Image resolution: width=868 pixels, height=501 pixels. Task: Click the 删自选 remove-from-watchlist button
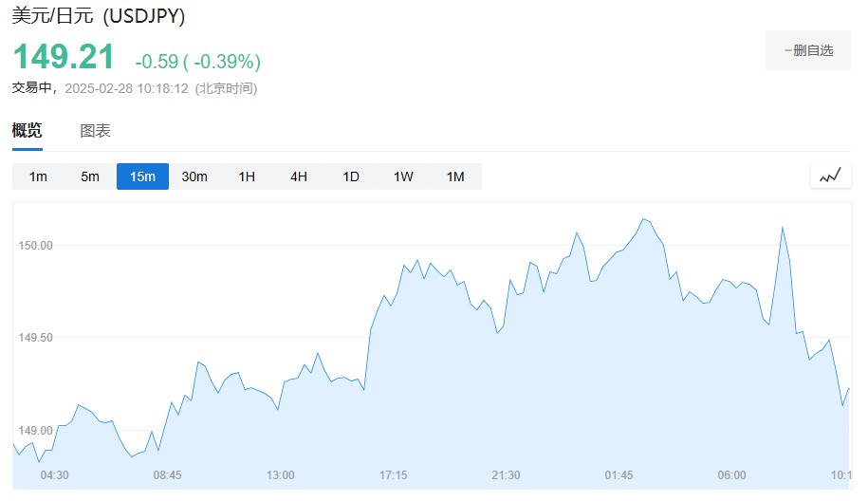808,50
